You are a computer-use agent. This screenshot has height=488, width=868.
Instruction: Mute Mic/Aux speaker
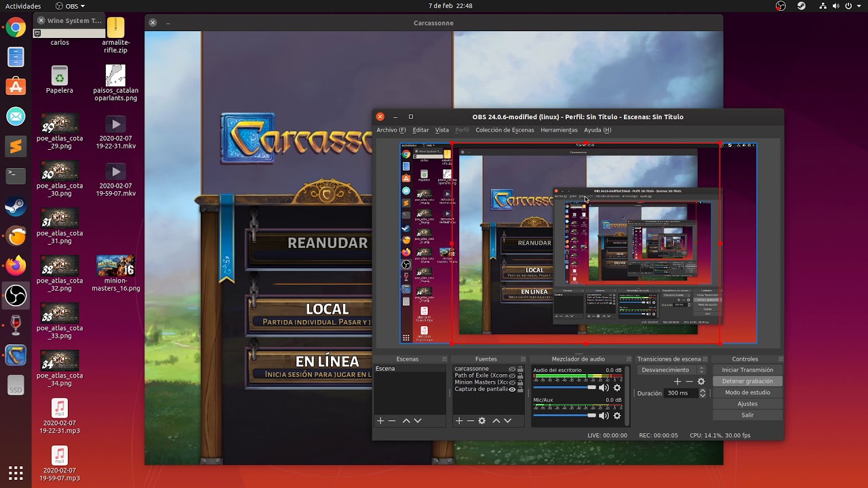point(604,415)
